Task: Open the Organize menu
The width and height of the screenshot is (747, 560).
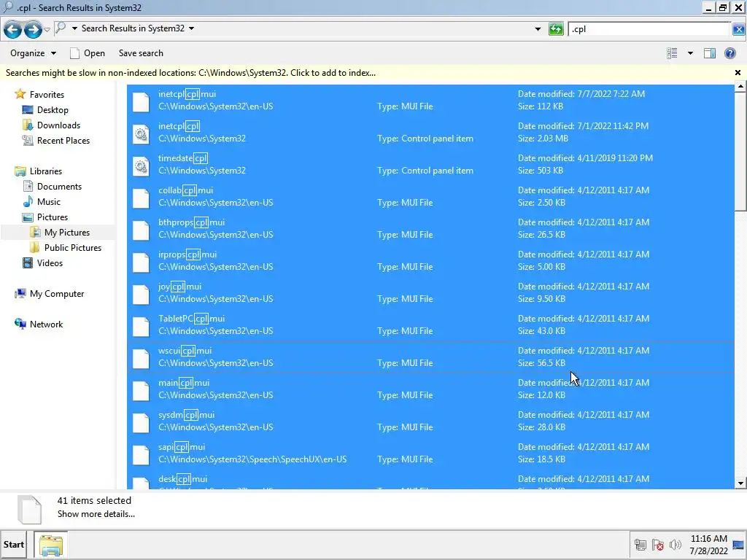Action: (x=33, y=53)
